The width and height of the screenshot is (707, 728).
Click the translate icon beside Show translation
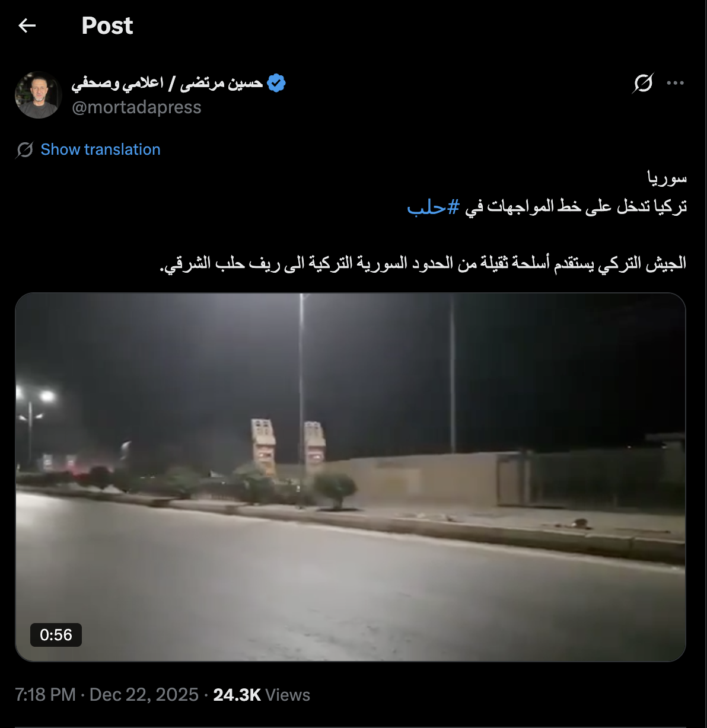point(24,150)
